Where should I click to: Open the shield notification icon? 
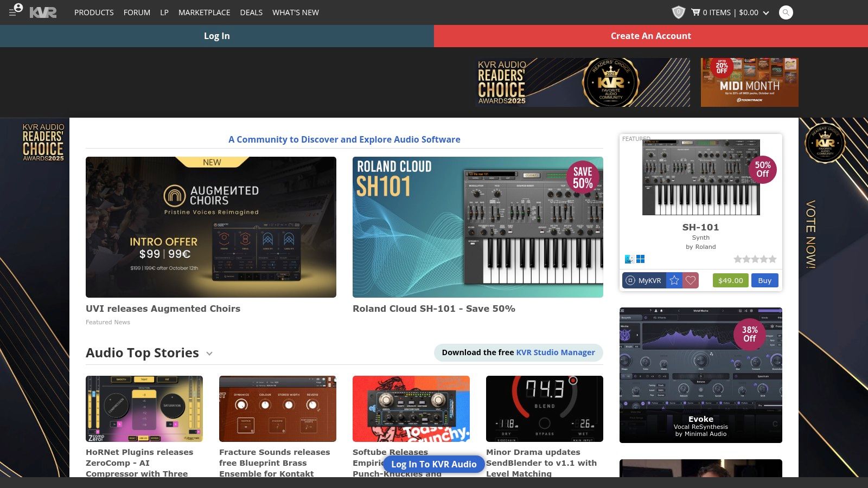point(678,12)
